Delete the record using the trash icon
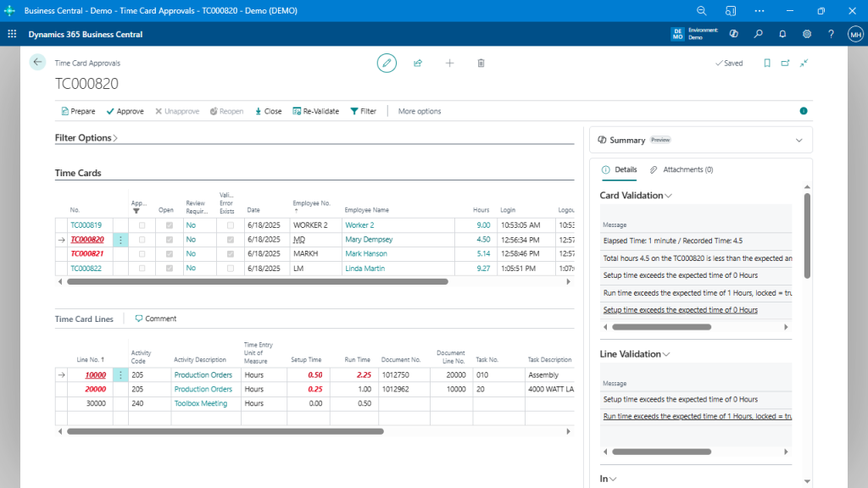Screen dimensions: 868x488 (481, 63)
